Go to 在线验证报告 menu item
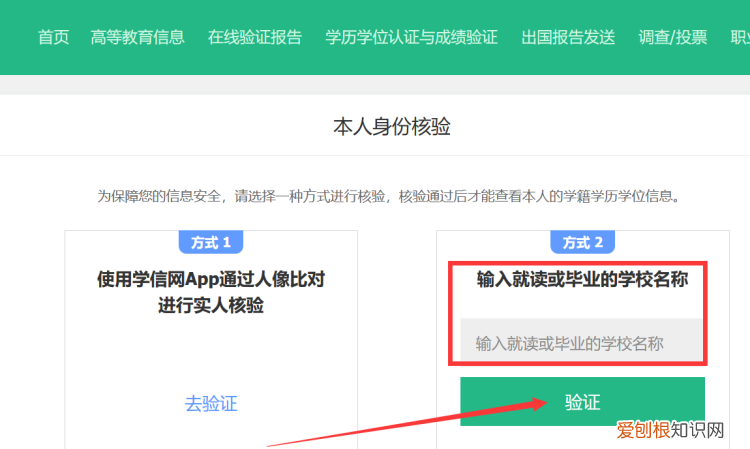Image resolution: width=750 pixels, height=449 pixels. 255,37
